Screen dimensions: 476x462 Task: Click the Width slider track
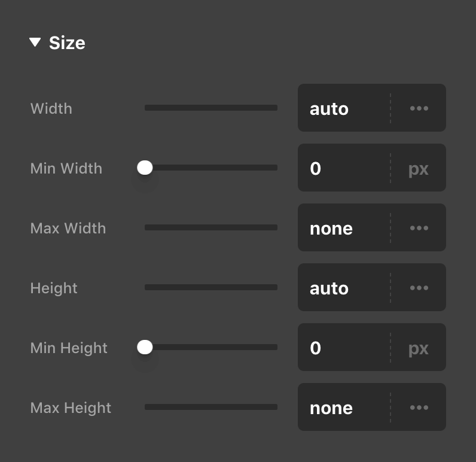click(x=210, y=108)
